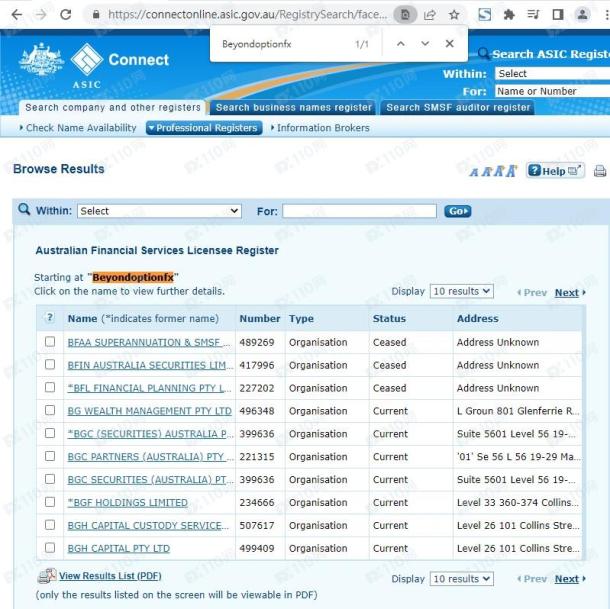The width and height of the screenshot is (610, 609).
Task: Open the user profile avatar
Action: pos(582,15)
